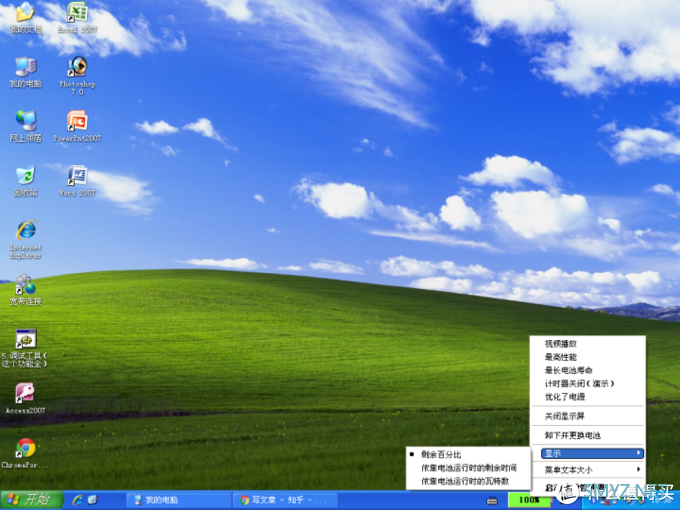Click 关闭显示屏 menu entry
The height and width of the screenshot is (510, 680).
[x=588, y=416]
